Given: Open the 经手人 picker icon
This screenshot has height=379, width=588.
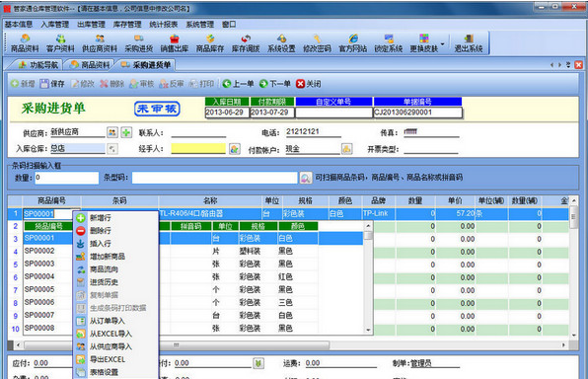Looking at the screenshot, I should pos(235,149).
